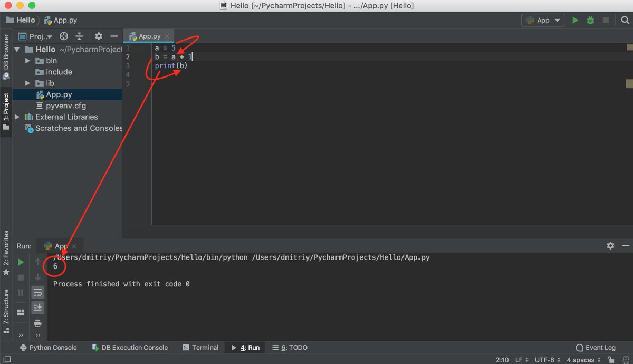
Task: Collapse all in Project panel toolbar
Action: coord(79,36)
